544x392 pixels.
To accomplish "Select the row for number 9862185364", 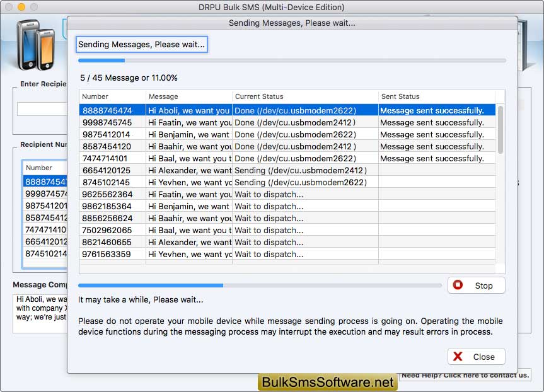I will (287, 206).
